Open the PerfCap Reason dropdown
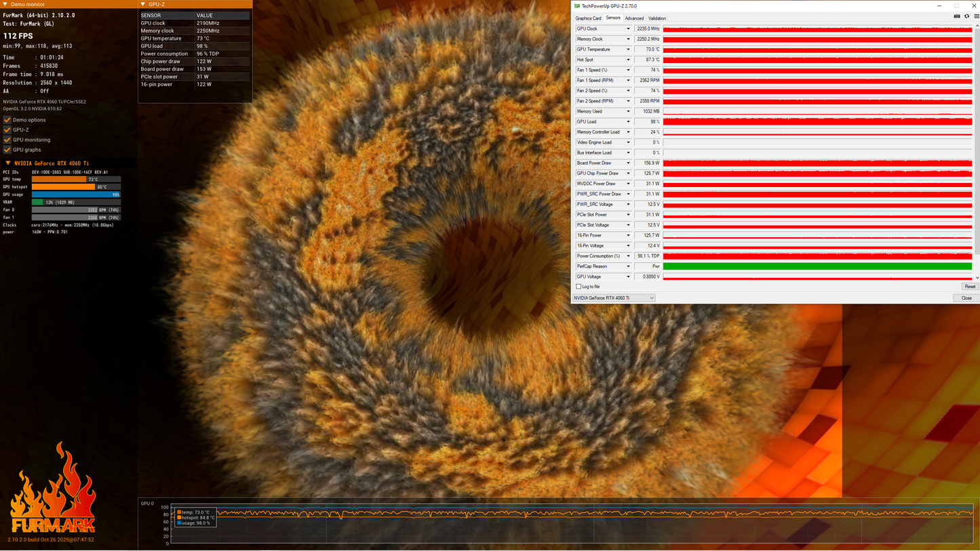 [629, 266]
